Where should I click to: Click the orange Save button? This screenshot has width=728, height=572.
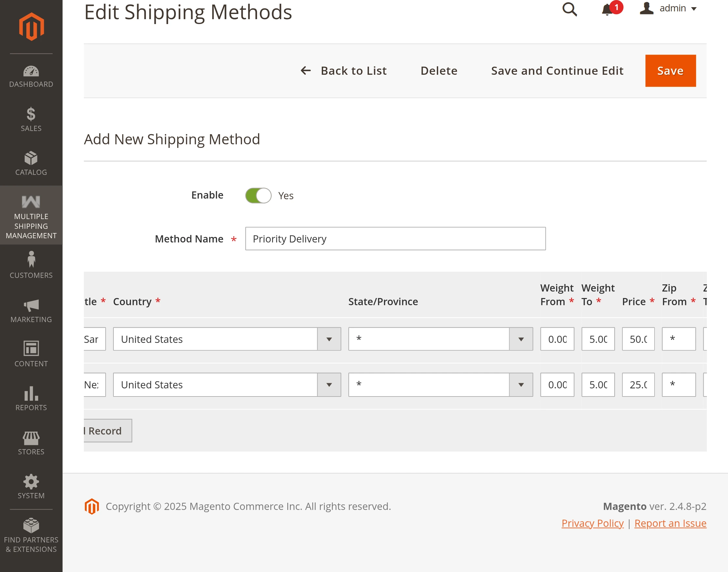670,71
